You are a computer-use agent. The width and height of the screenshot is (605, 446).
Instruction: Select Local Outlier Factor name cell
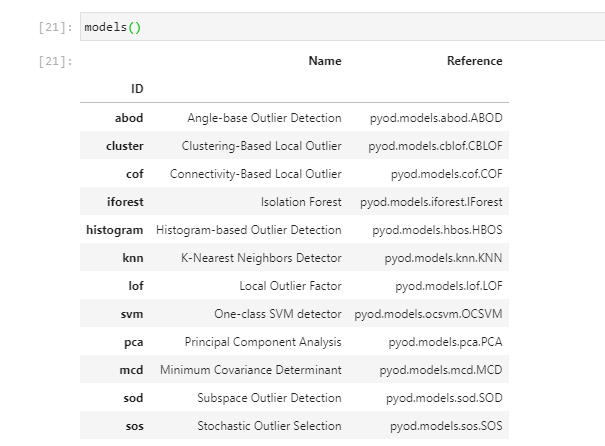coord(277,286)
